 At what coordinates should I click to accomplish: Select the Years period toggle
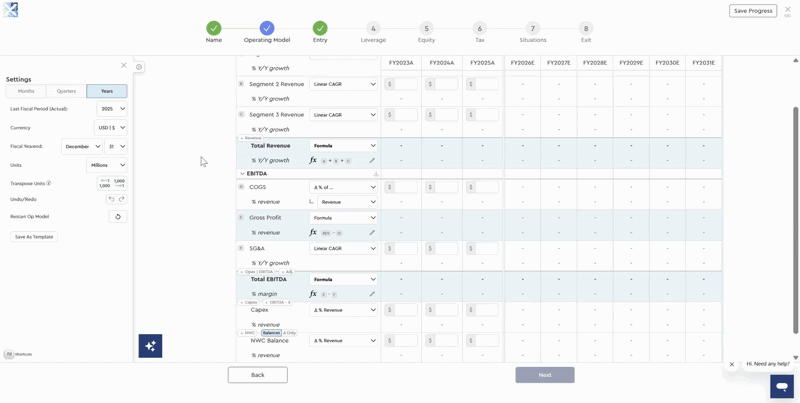pyautogui.click(x=107, y=91)
